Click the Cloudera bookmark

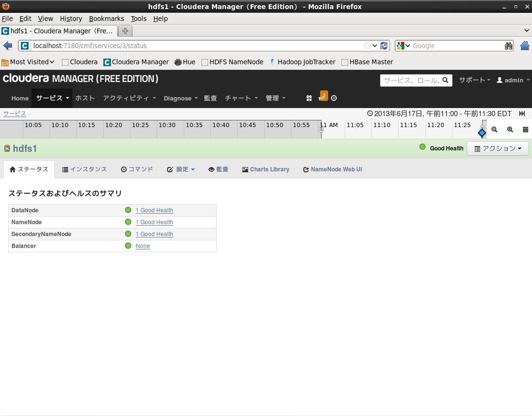(x=80, y=62)
